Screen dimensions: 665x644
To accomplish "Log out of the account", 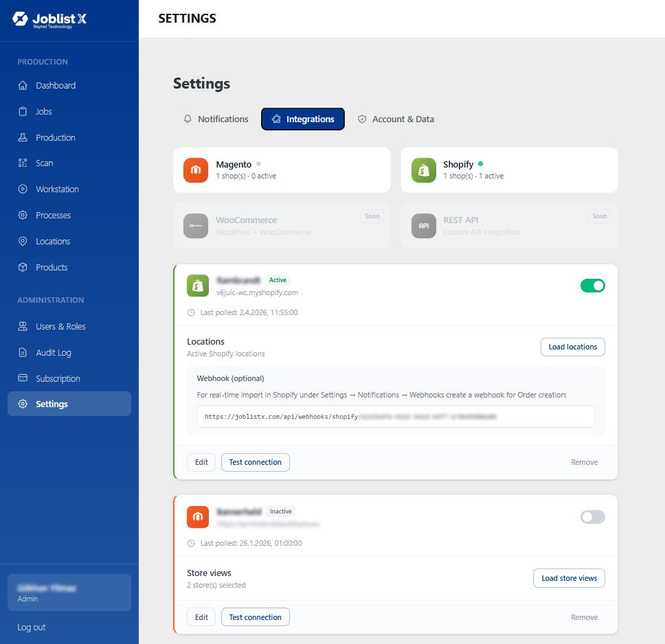I will coord(32,627).
